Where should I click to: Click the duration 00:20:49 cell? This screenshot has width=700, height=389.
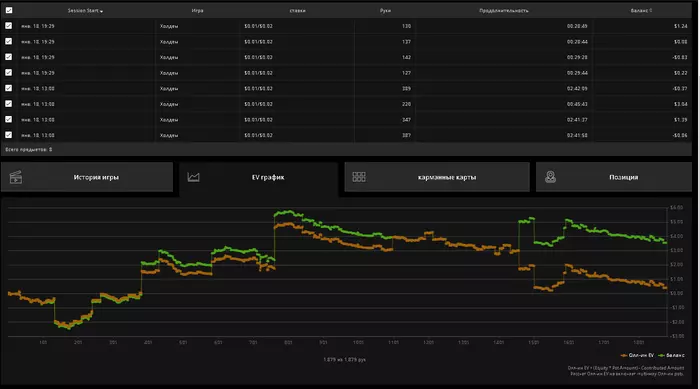click(577, 26)
